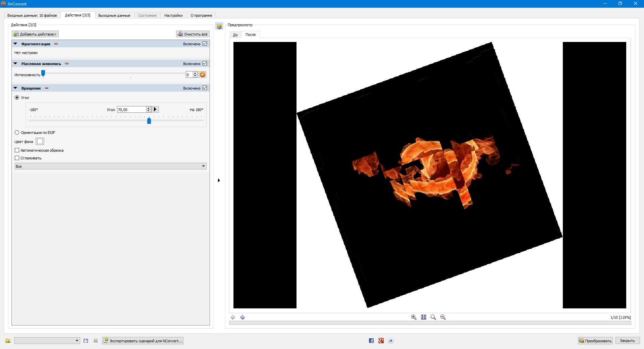
Task: Click the fit-to-window preview icon
Action: (x=424, y=317)
